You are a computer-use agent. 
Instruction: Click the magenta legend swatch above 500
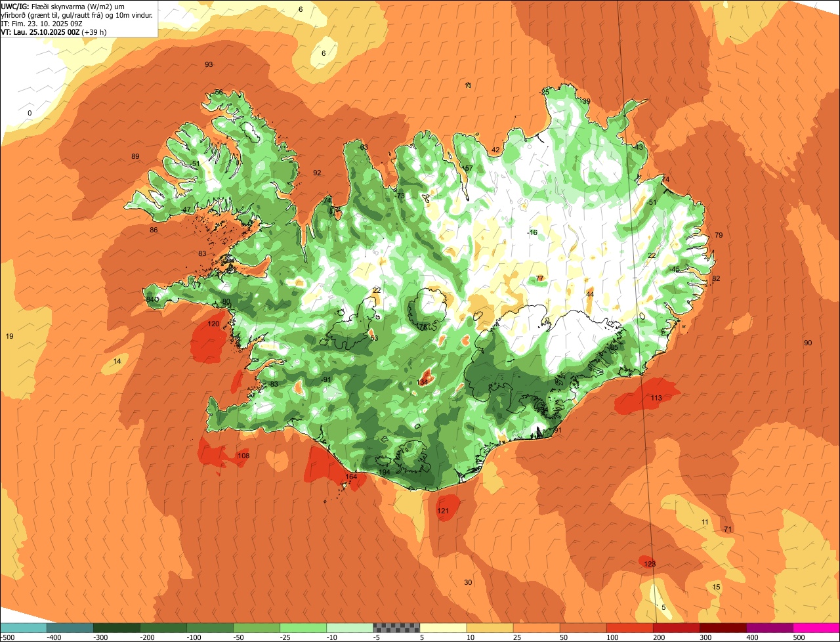point(816,628)
